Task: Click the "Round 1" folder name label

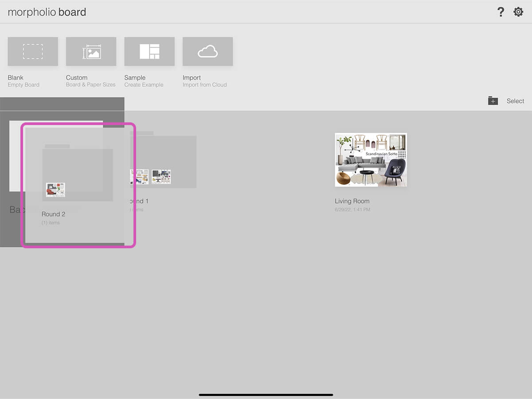Action: coord(141,201)
